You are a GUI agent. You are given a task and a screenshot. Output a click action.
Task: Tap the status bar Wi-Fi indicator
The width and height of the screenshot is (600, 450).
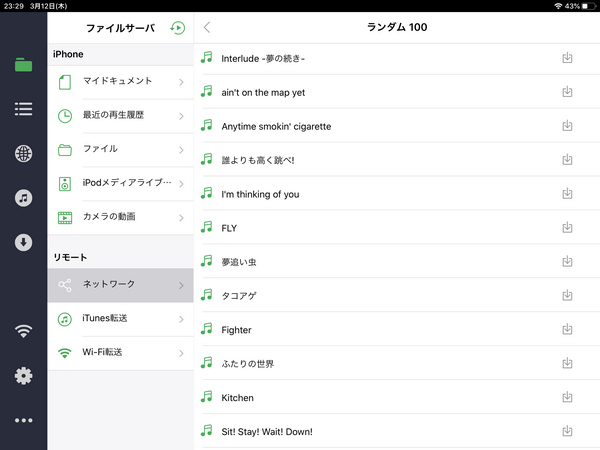point(558,6)
